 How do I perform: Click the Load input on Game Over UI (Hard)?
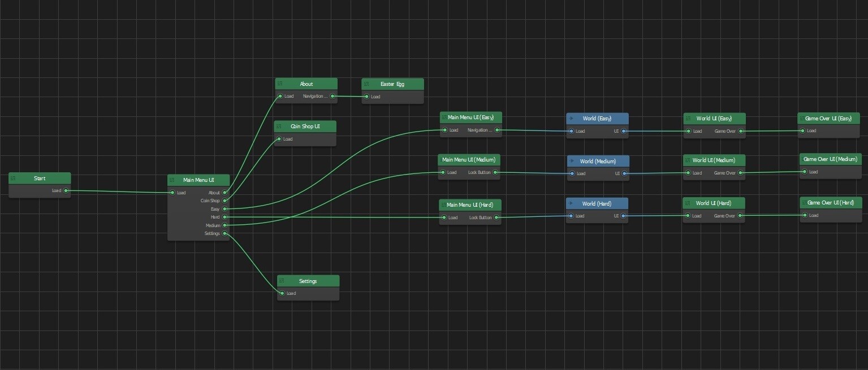tap(805, 215)
